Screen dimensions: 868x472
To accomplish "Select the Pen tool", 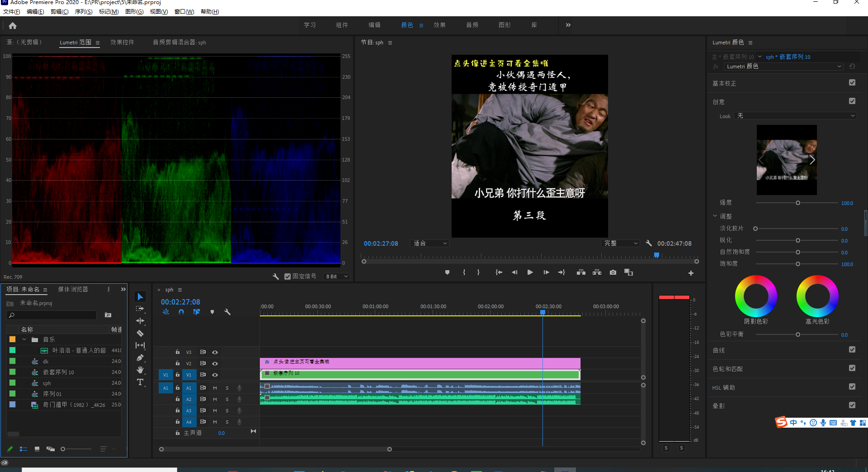I will coord(140,358).
